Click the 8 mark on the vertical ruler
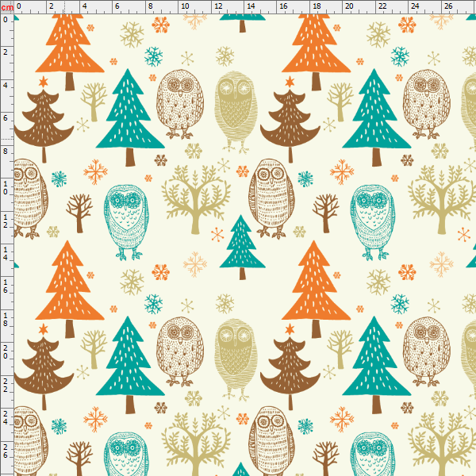Image resolution: width=476 pixels, height=476 pixels. pos(6,151)
